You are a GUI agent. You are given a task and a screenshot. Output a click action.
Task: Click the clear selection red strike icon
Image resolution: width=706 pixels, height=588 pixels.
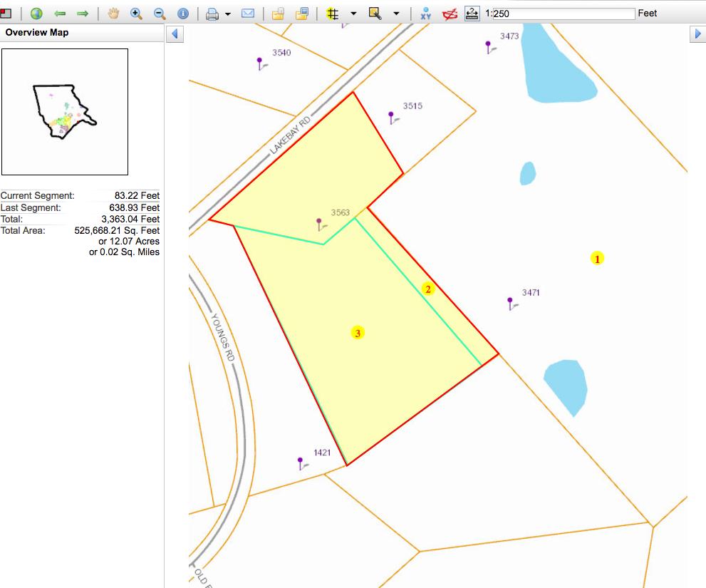pyautogui.click(x=450, y=14)
